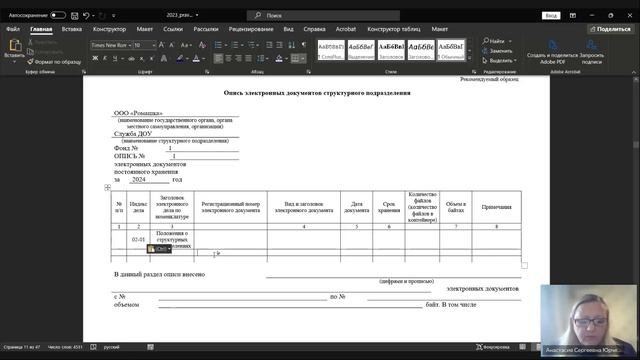This screenshot has height=360, width=640.
Task: Align text right
Action: tap(238, 58)
